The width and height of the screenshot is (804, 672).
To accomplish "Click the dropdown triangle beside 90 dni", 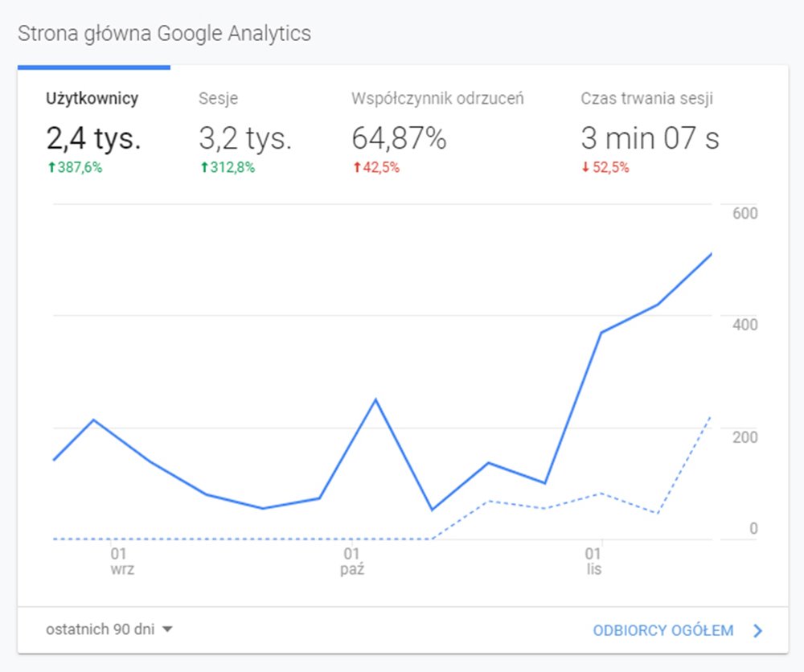I will [x=167, y=629].
